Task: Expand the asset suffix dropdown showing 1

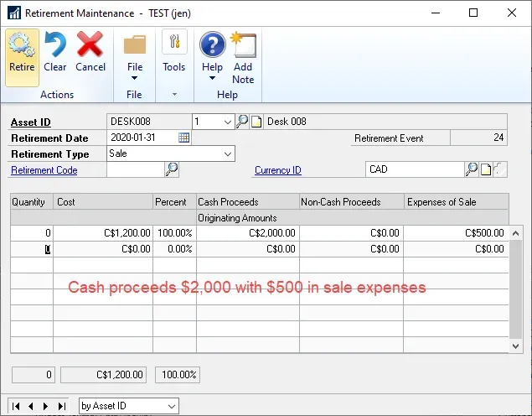Action: click(227, 122)
